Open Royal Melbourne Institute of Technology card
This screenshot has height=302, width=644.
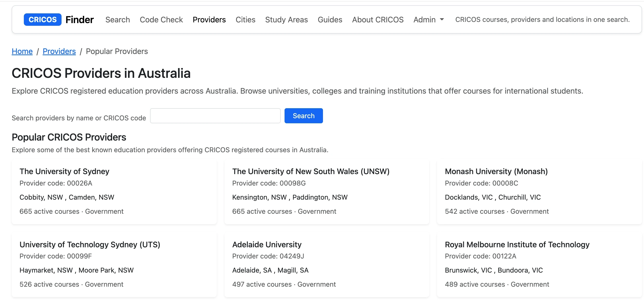(539, 265)
